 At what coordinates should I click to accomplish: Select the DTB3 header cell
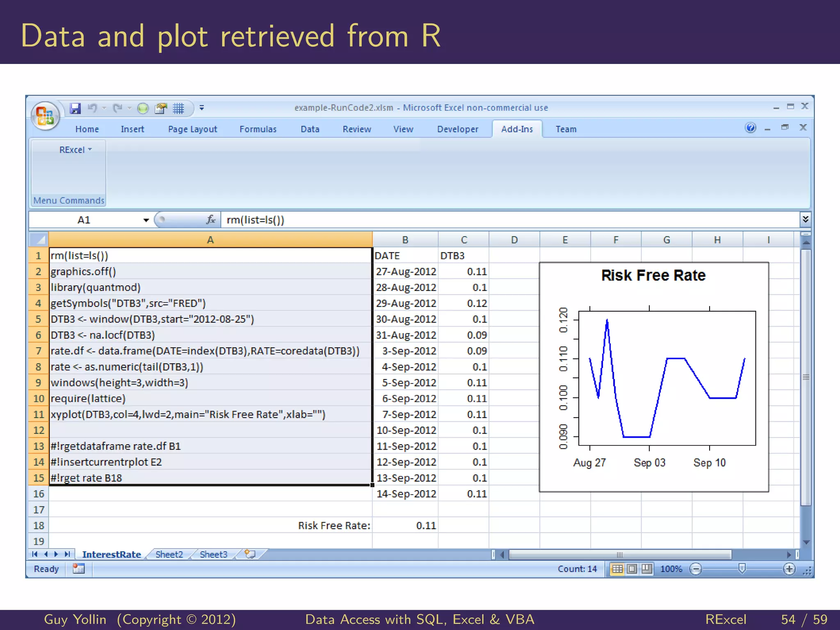[463, 256]
